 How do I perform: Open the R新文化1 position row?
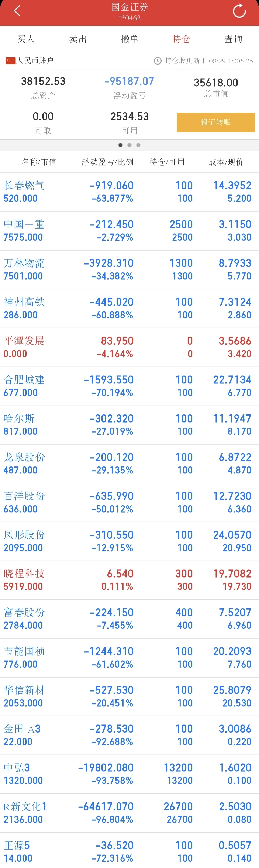(129, 813)
